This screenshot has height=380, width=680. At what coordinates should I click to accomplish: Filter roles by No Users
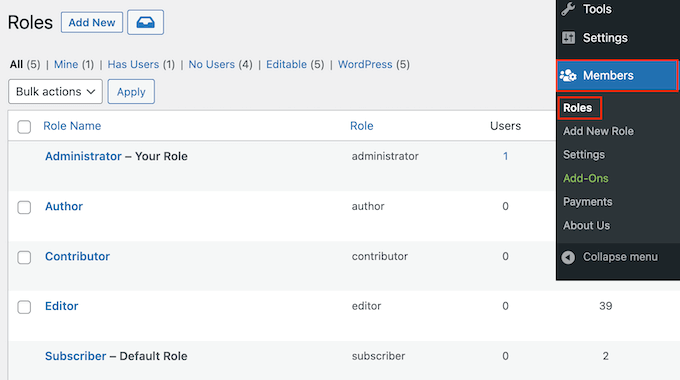click(x=211, y=64)
